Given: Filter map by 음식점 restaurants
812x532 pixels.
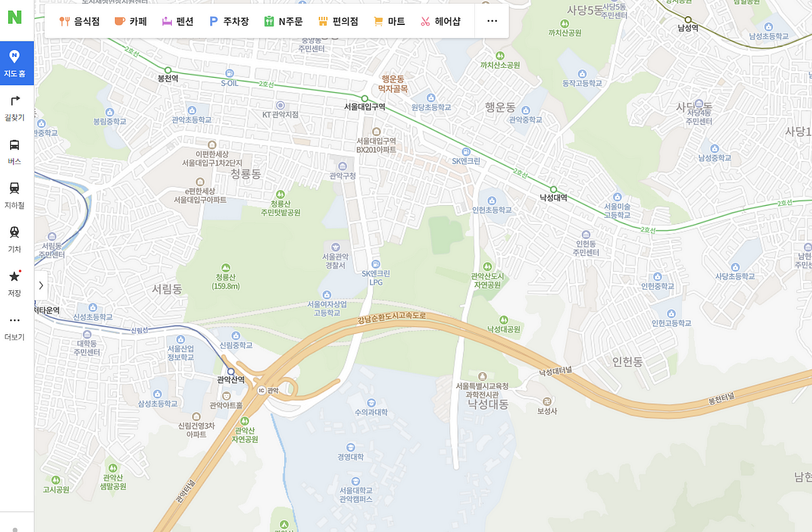Looking at the screenshot, I should point(79,21).
